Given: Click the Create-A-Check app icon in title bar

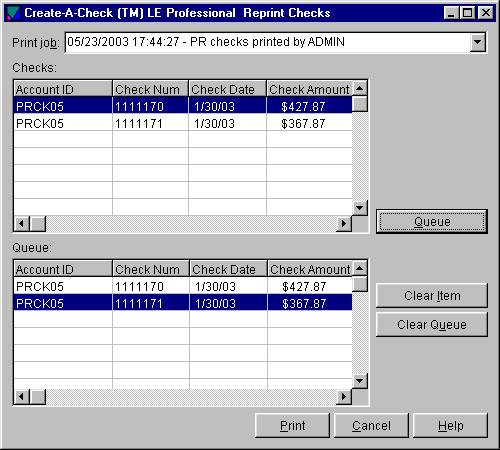Looking at the screenshot, I should tap(13, 13).
